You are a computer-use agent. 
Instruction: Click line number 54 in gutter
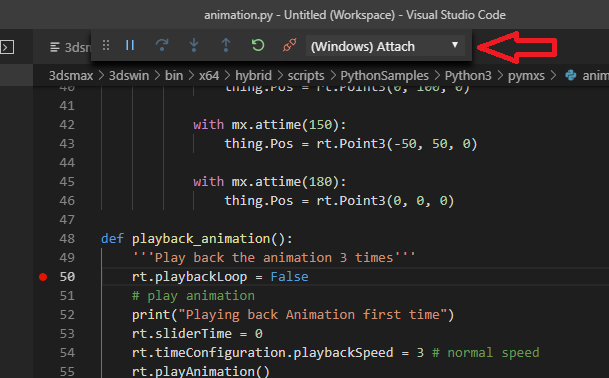click(67, 353)
